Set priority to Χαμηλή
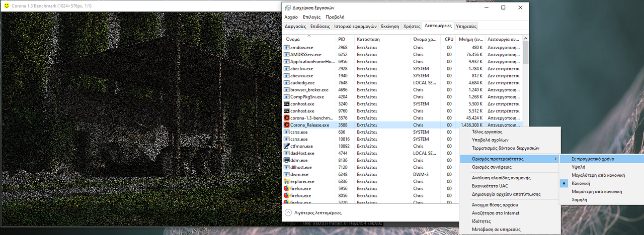 tap(601, 200)
